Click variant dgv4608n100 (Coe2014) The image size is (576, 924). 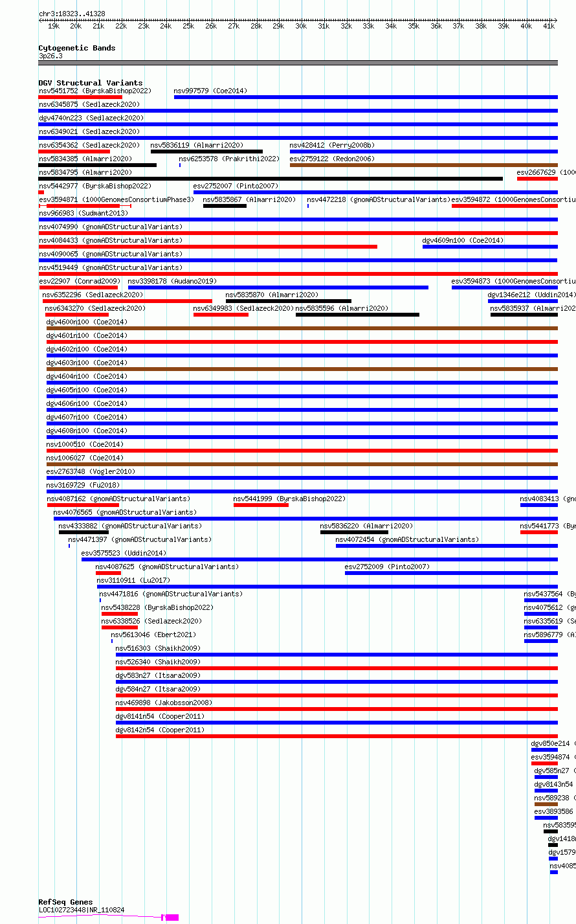coord(302,437)
